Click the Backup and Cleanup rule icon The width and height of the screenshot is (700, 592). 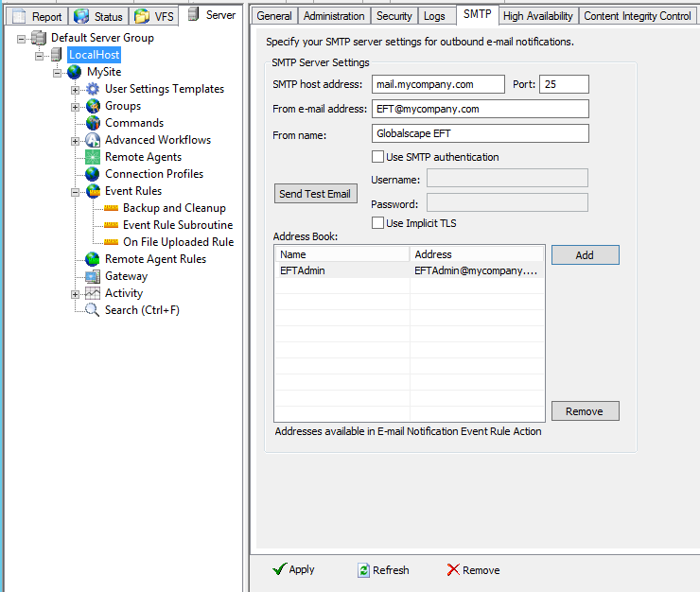(x=112, y=208)
